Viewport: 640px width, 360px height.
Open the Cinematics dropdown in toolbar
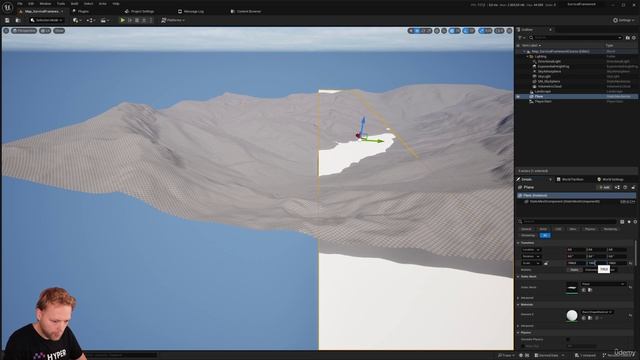coord(104,20)
